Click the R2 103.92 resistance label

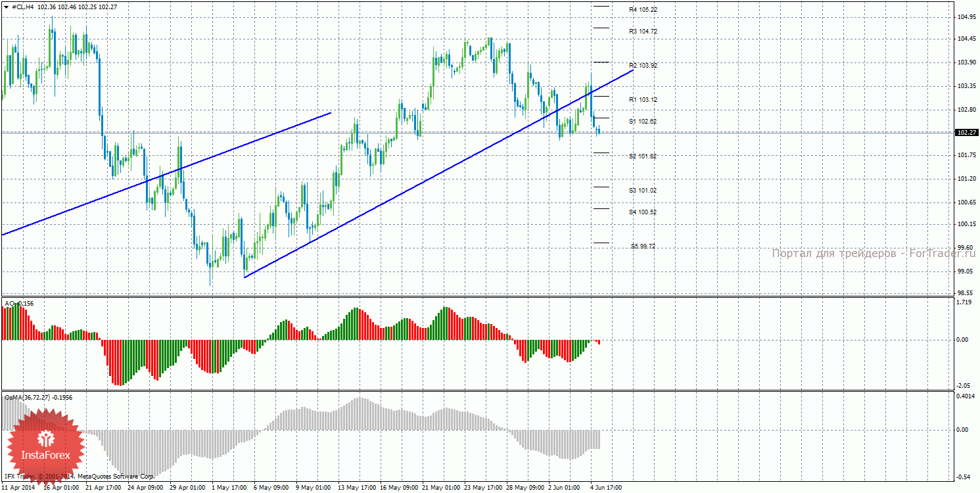642,66
